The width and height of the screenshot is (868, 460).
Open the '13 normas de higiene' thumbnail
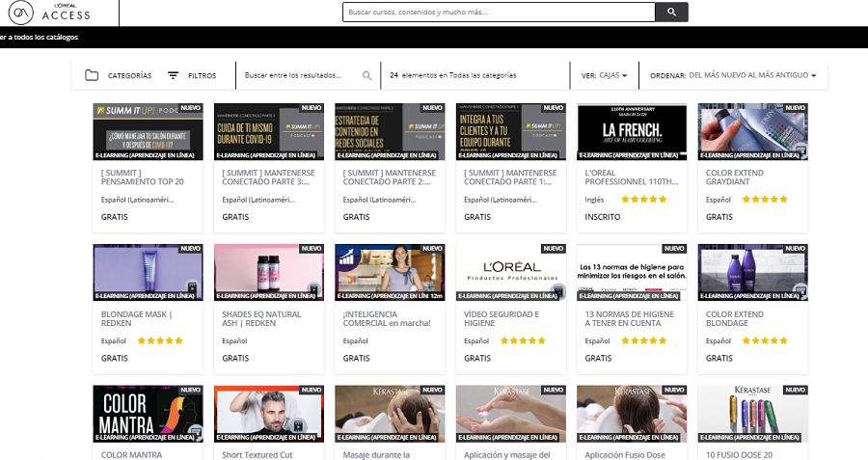(x=632, y=272)
